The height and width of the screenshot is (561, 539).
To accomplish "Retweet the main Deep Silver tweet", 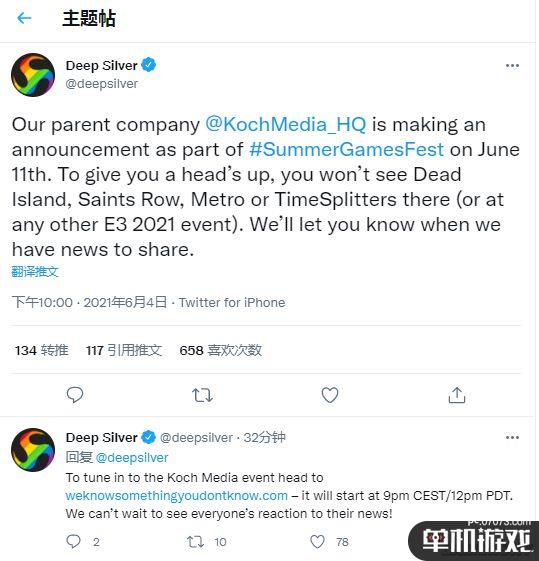I will tap(202, 395).
